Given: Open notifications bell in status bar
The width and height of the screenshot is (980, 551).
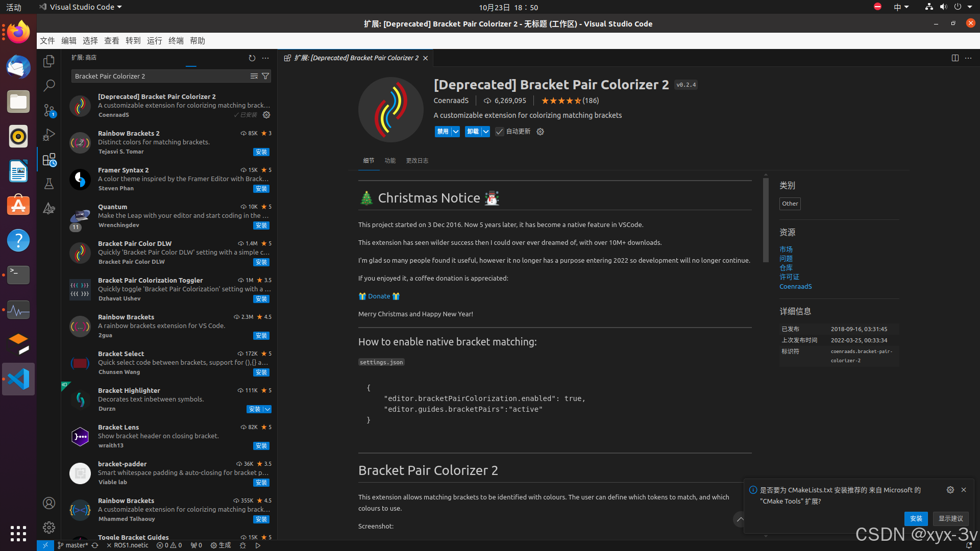Looking at the screenshot, I should coord(969,545).
